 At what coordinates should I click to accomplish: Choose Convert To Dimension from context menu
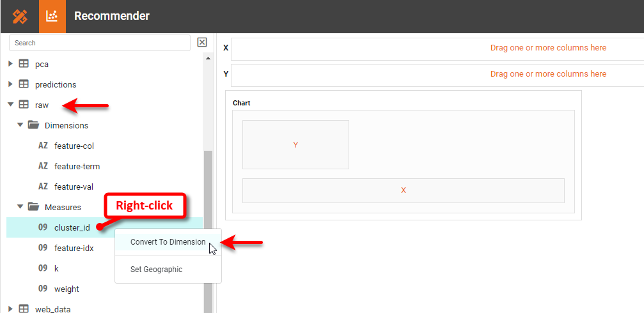click(x=168, y=242)
